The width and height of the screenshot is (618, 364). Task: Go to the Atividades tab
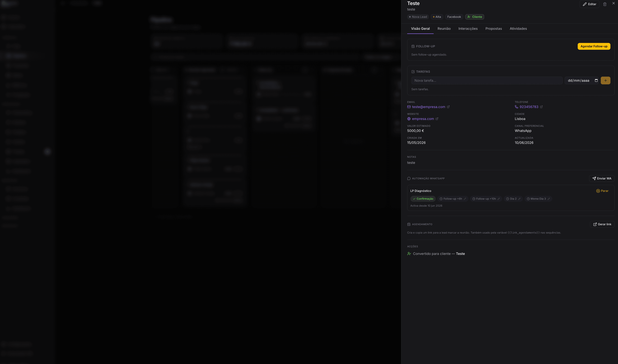[518, 29]
